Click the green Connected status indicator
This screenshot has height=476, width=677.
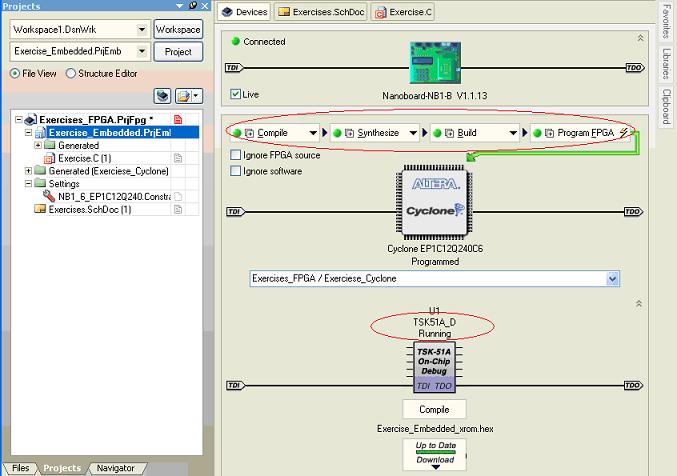[235, 41]
